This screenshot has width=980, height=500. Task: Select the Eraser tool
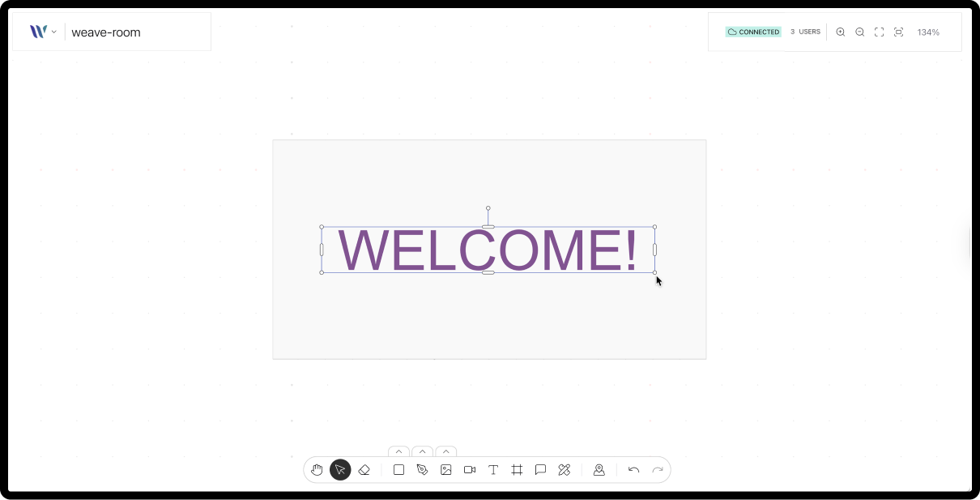pos(364,470)
